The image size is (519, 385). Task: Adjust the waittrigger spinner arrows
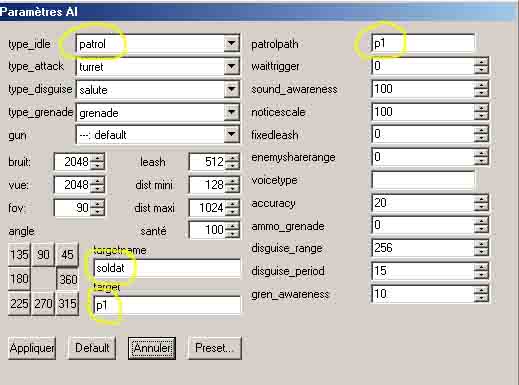point(481,66)
